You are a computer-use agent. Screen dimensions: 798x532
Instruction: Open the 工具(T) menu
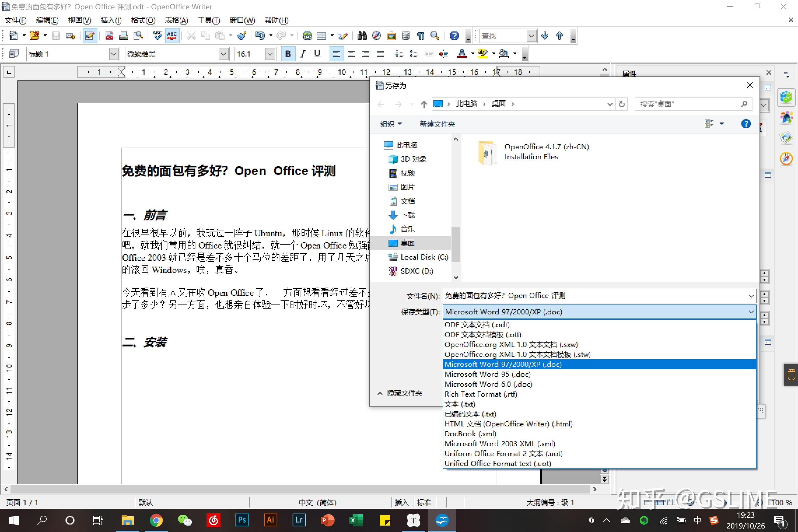pyautogui.click(x=208, y=20)
